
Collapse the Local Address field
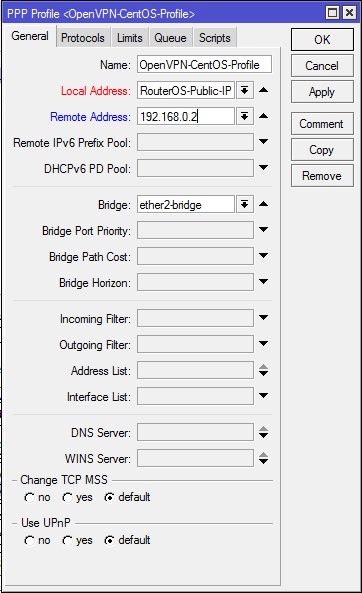click(x=264, y=90)
